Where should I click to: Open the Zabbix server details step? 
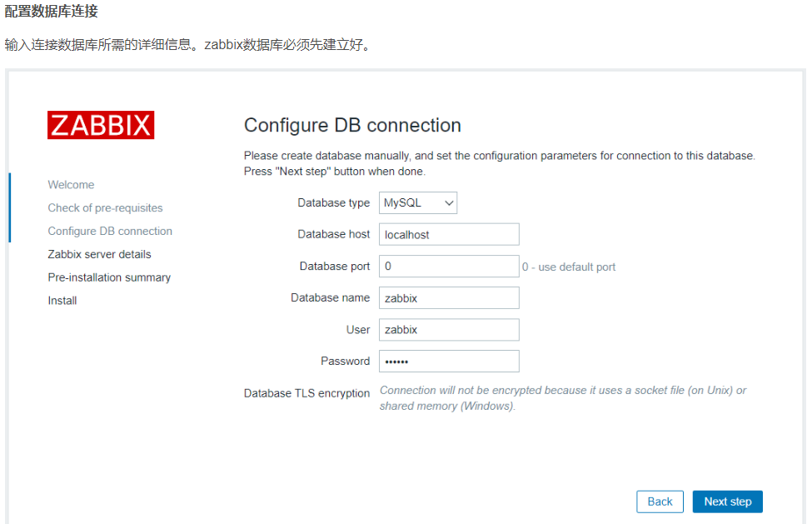point(99,254)
